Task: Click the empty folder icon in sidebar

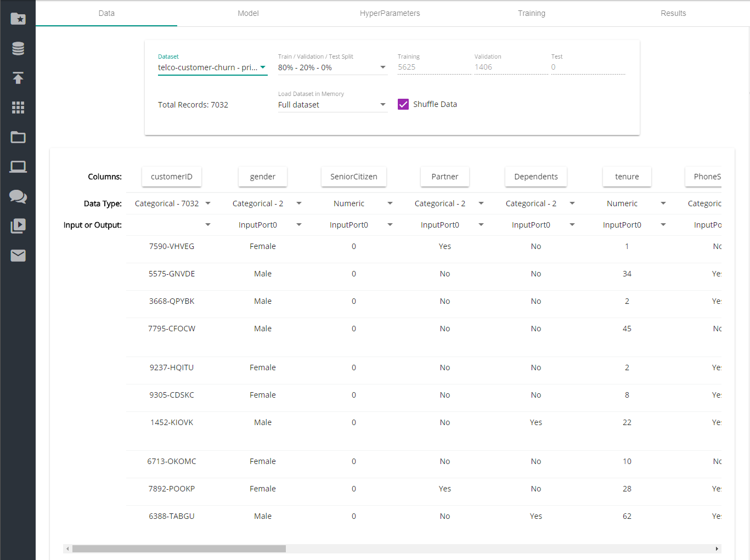Action: 18,137
